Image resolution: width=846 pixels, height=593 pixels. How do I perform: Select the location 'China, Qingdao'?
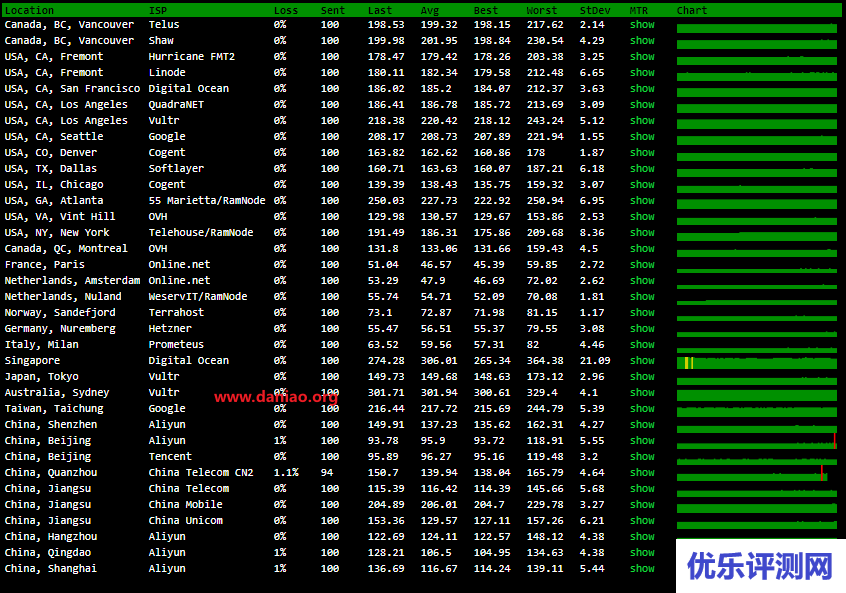click(x=48, y=553)
